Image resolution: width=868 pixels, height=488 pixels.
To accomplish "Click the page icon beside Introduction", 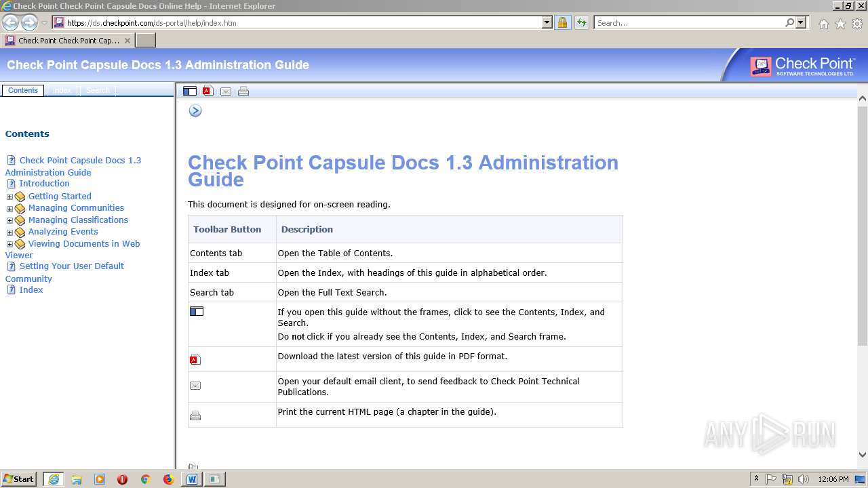I will click(11, 184).
